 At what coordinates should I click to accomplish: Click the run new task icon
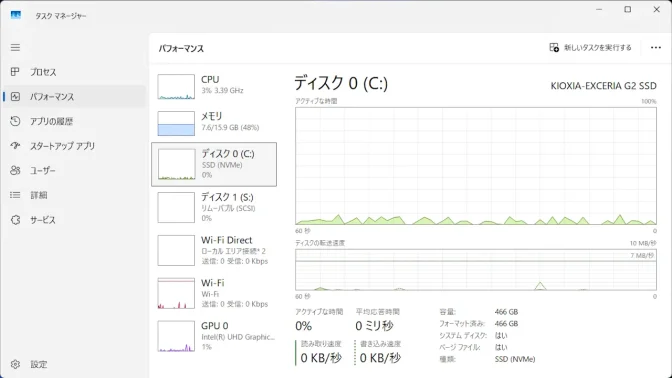click(x=554, y=48)
